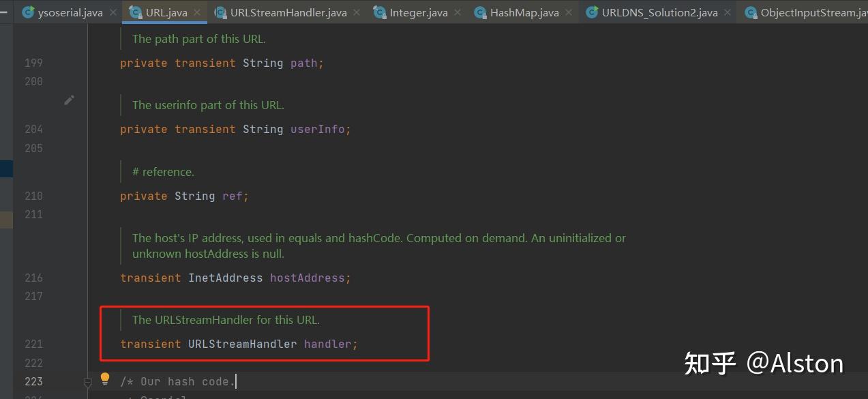This screenshot has height=399, width=868.
Task: Click 'The URLStreamHandler for this URL.' comment
Action: pyautogui.click(x=226, y=320)
